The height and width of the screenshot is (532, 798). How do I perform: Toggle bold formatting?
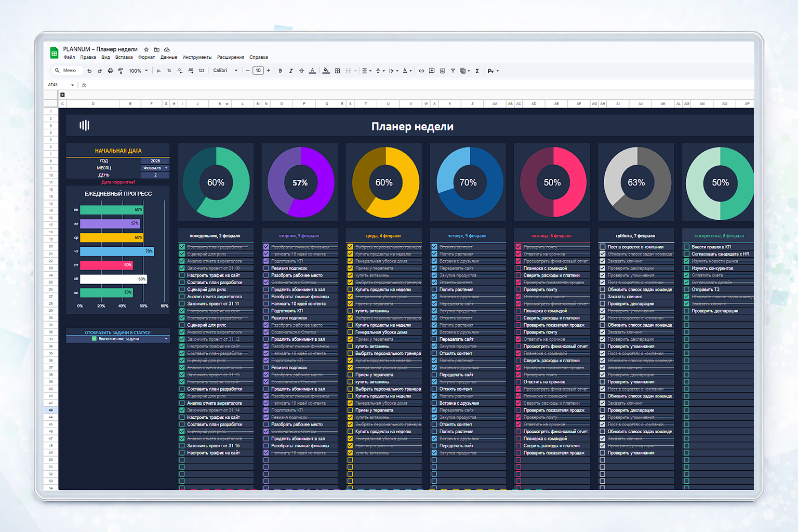tap(281, 71)
